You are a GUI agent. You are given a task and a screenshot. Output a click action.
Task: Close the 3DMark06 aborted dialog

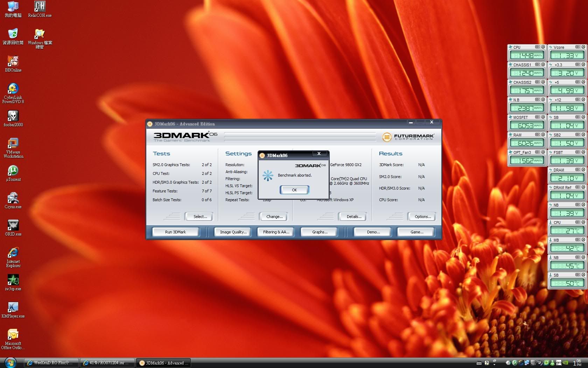(x=319, y=154)
